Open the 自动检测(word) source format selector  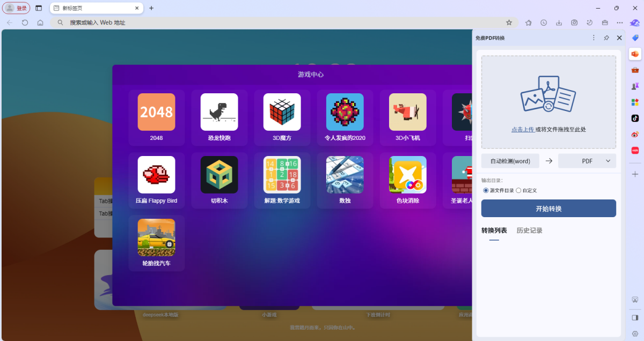[510, 161]
